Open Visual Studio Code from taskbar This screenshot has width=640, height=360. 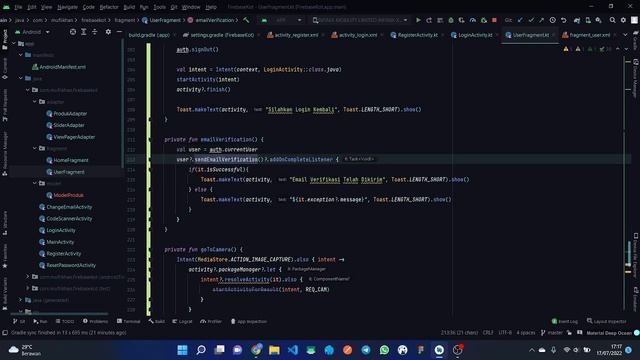[x=293, y=350]
